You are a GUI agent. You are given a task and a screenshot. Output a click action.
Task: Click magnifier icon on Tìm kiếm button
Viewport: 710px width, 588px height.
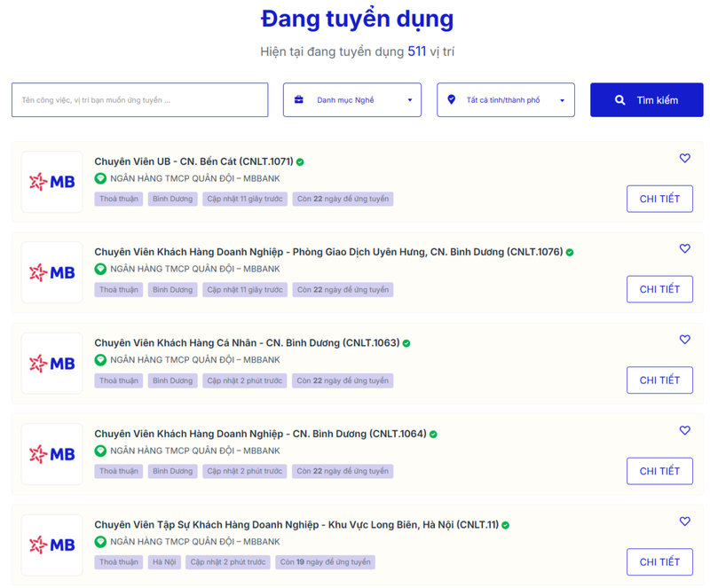coord(619,100)
